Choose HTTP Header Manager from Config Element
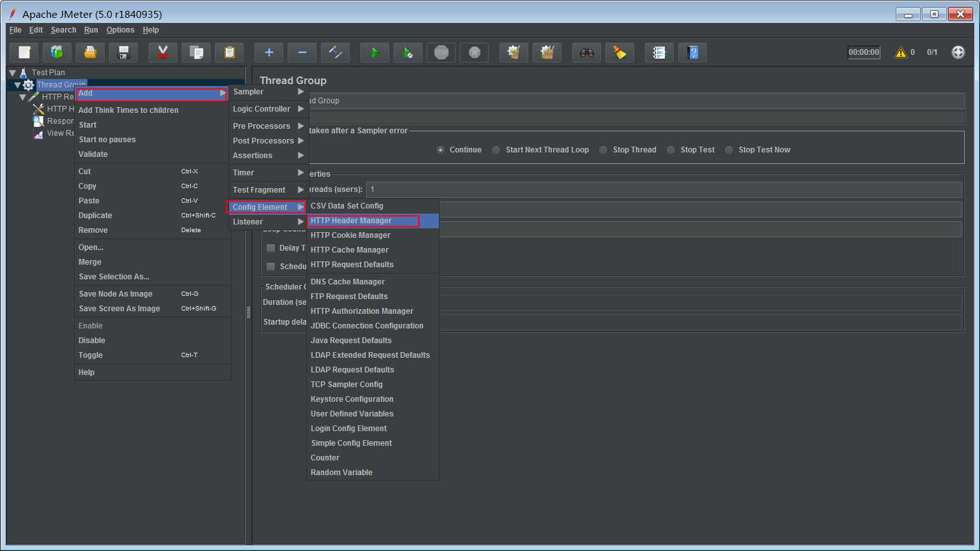 click(x=373, y=221)
